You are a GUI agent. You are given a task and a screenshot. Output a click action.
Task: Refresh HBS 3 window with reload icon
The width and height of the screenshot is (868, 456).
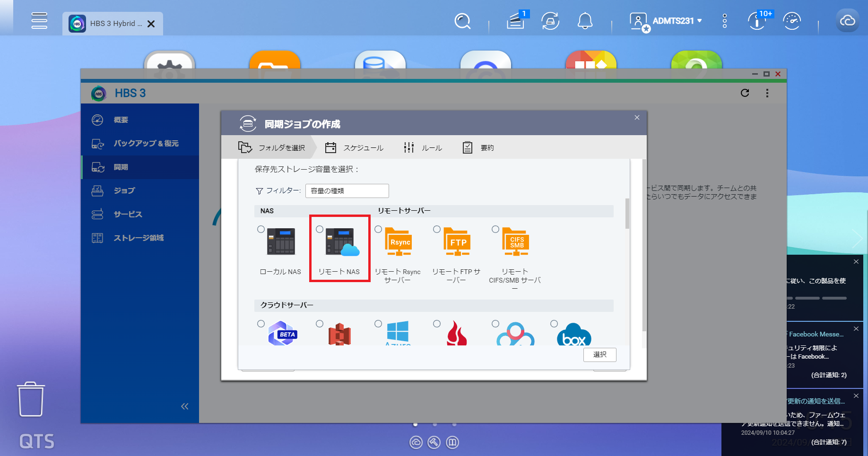(x=745, y=93)
